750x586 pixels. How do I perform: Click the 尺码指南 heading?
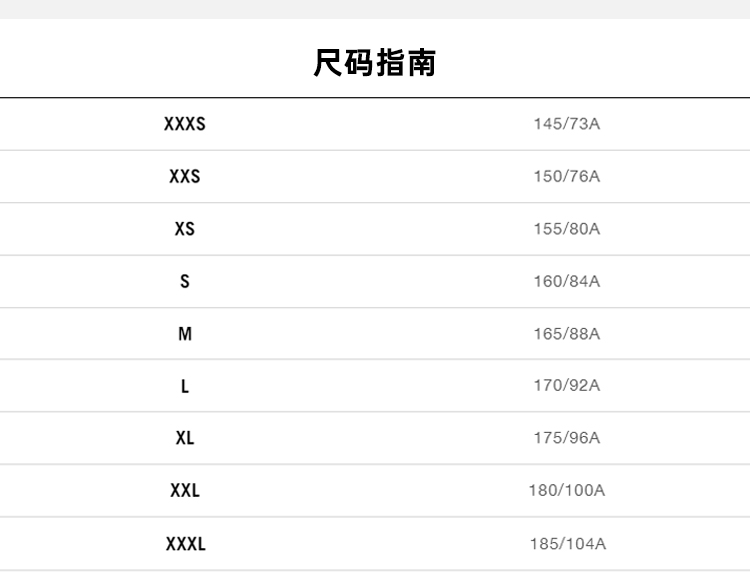click(375, 64)
